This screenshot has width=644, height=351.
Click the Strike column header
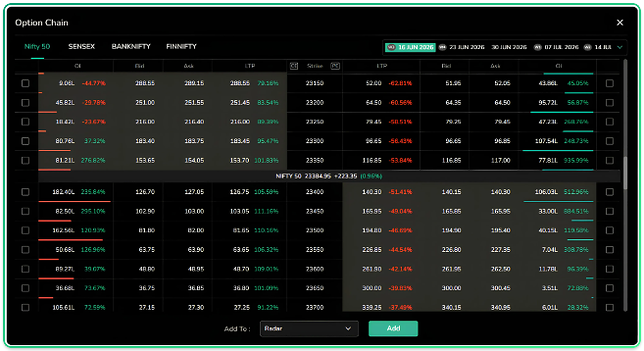pos(315,66)
